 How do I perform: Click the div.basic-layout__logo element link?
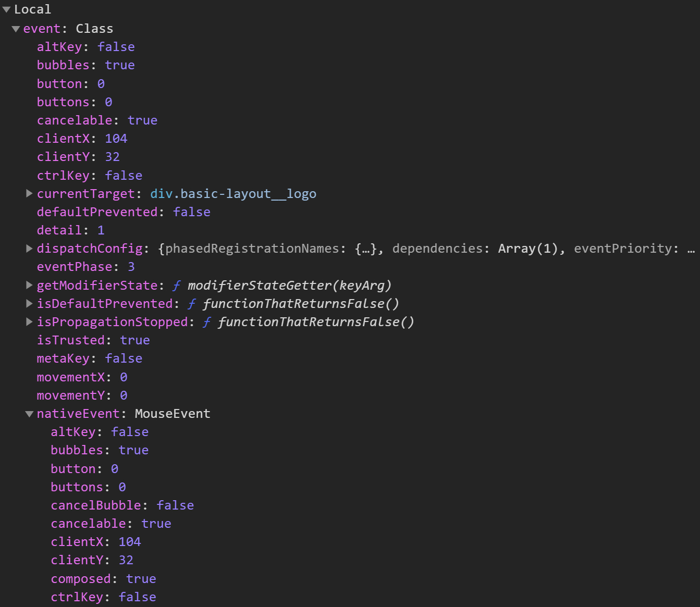point(233,194)
